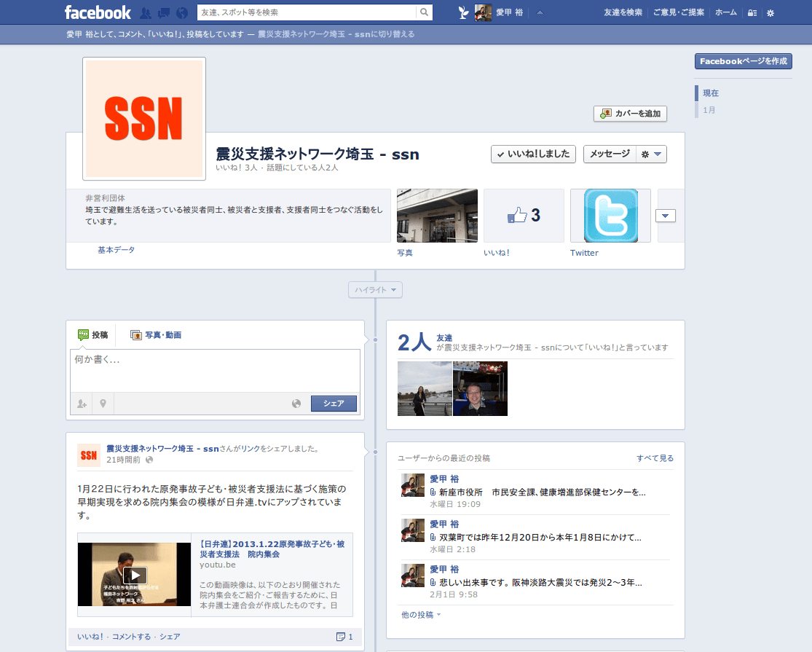Click the plant icon beside the profile picture
Image resolution: width=812 pixels, height=652 pixels.
coord(463,12)
